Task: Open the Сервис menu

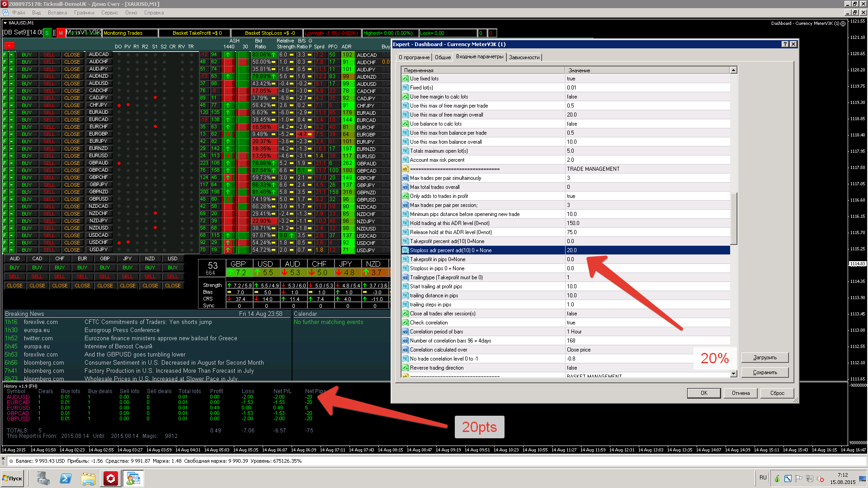Action: (x=109, y=13)
